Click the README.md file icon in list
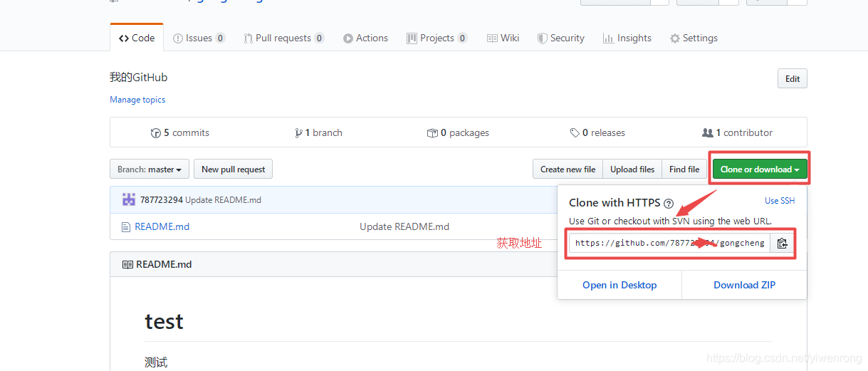Image resolution: width=868 pixels, height=371 pixels. coord(126,226)
